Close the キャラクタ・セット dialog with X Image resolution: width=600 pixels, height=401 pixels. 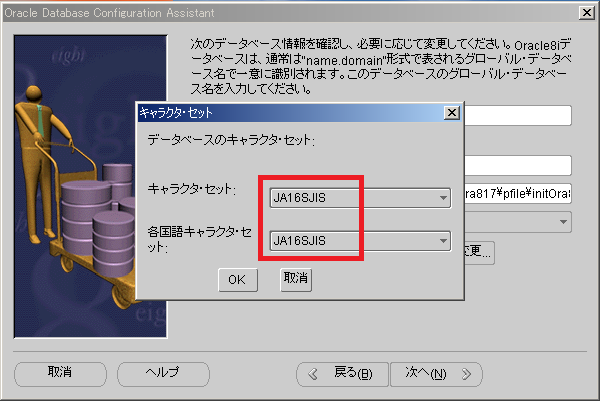[452, 112]
